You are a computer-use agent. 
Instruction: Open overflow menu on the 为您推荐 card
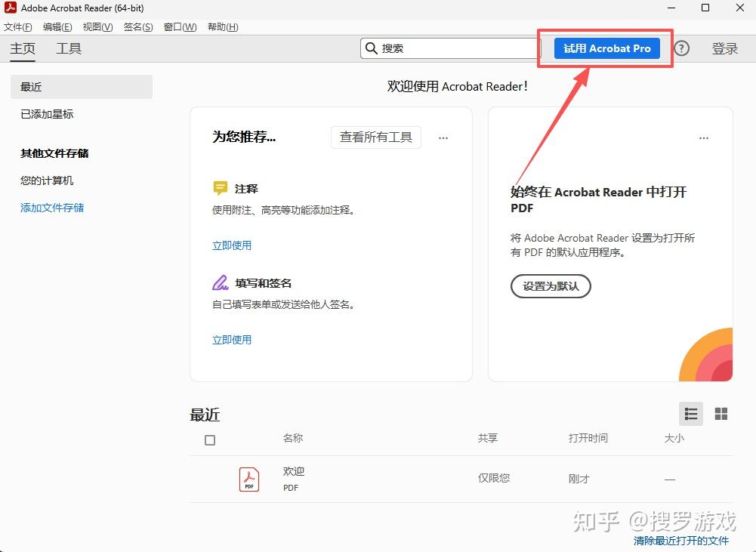tap(443, 137)
